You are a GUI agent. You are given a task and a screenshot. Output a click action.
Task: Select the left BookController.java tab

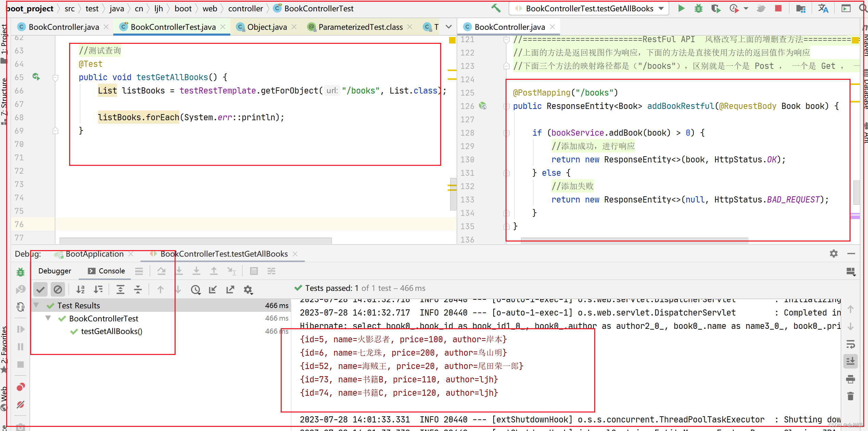(x=64, y=27)
